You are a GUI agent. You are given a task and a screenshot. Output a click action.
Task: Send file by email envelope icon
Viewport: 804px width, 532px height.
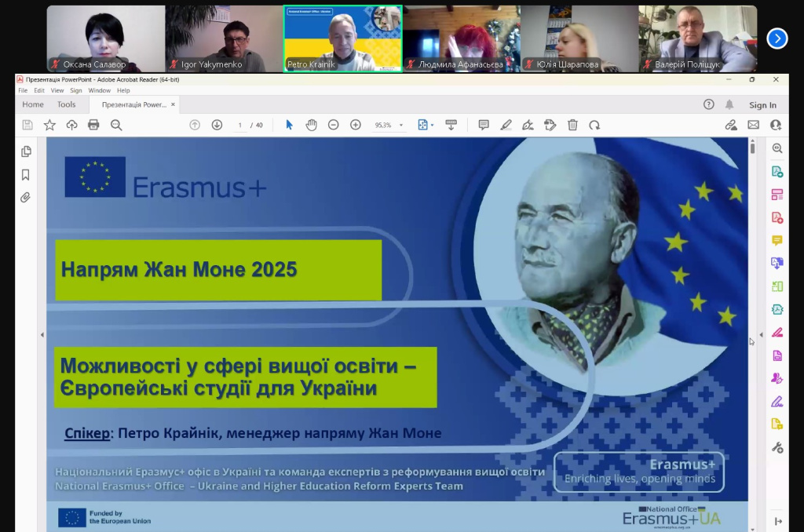(753, 125)
